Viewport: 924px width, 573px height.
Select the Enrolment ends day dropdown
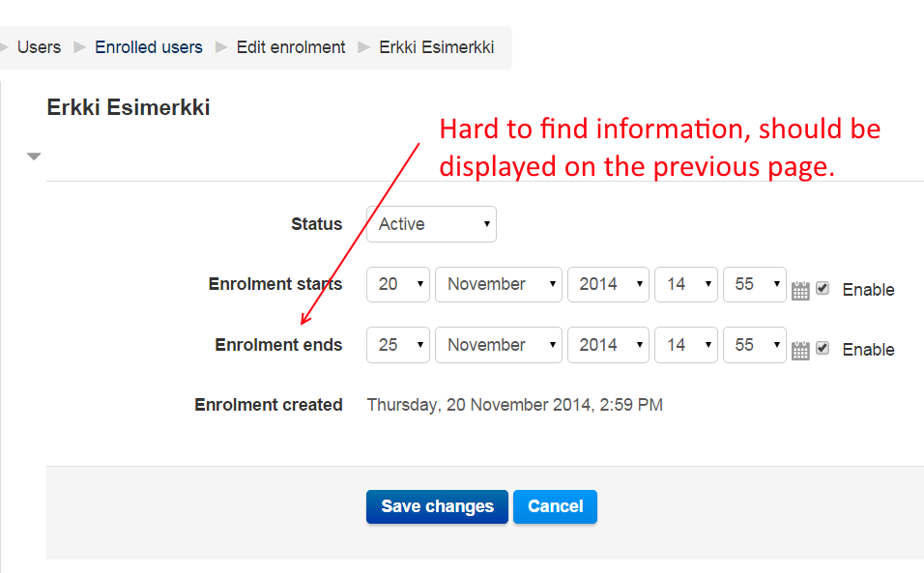(398, 345)
